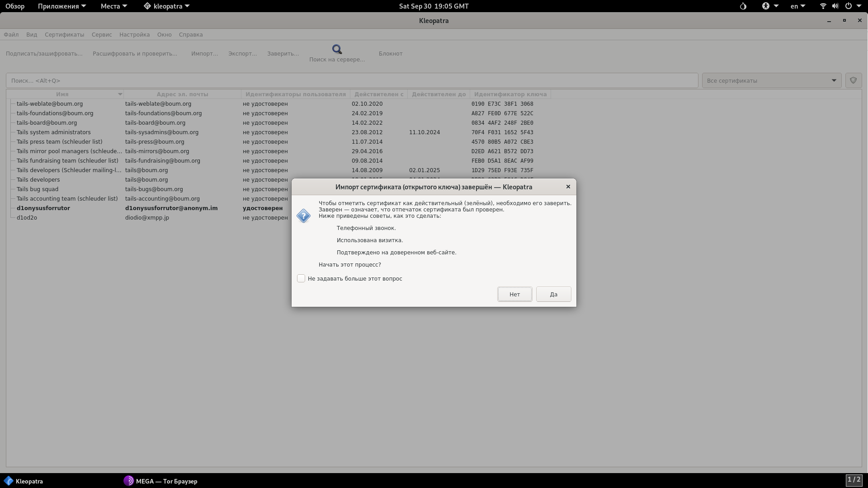Open the 'en' keyboard layout dropdown
The image size is (868, 488).
pos(797,6)
